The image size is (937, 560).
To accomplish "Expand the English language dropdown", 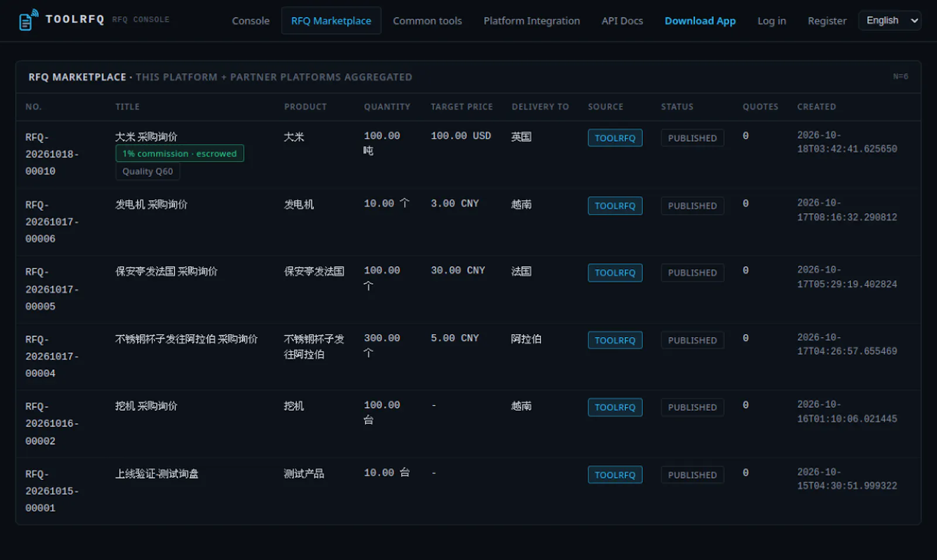I will pos(890,20).
